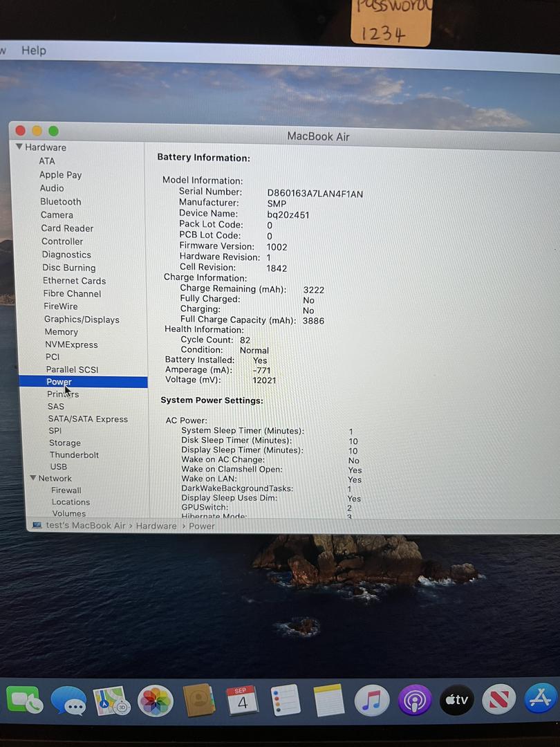Select Camera in sidebar
The image size is (560, 747).
(57, 215)
